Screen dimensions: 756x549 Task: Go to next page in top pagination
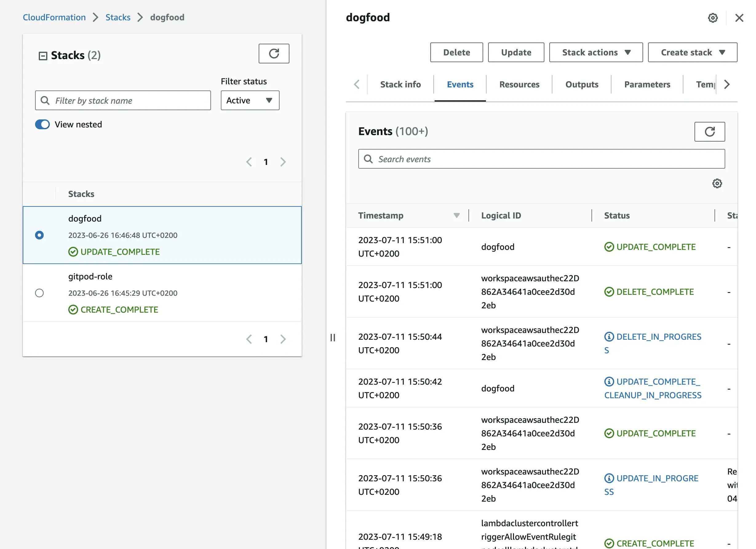[283, 162]
